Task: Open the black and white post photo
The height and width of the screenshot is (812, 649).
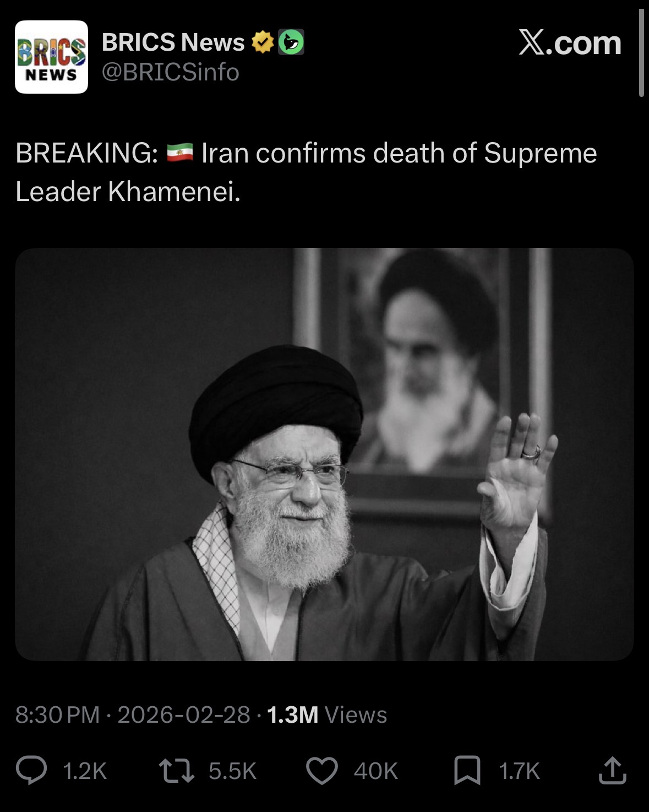Action: coord(324,454)
